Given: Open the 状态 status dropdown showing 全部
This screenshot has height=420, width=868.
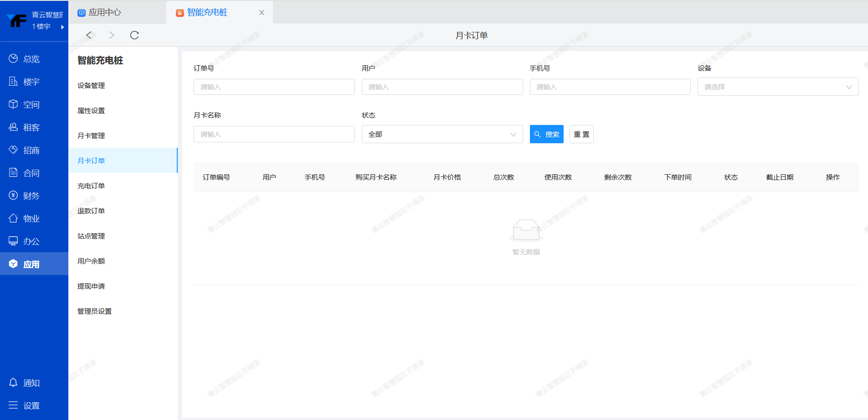Looking at the screenshot, I should tap(442, 134).
